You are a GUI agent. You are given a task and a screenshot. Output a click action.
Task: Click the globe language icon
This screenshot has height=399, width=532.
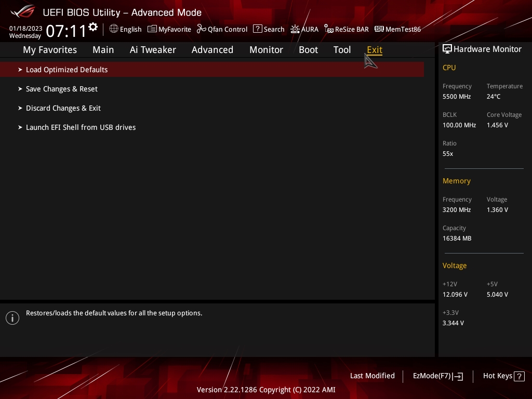114,29
